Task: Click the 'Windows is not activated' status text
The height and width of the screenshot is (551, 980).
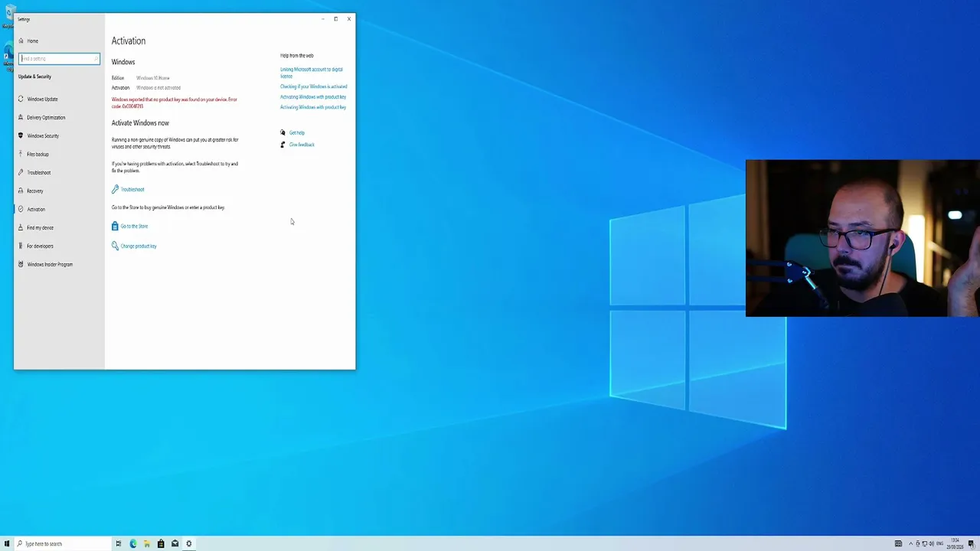Action: pos(158,87)
